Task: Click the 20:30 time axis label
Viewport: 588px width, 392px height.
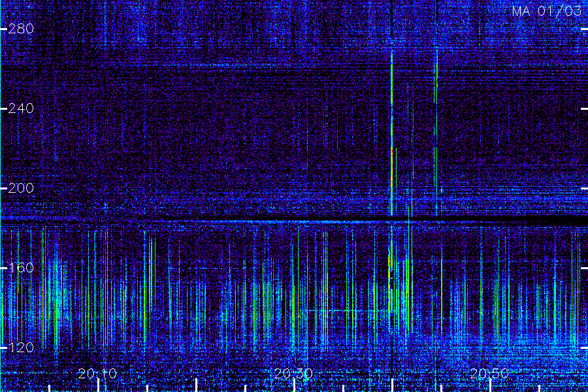Action: coord(293,374)
